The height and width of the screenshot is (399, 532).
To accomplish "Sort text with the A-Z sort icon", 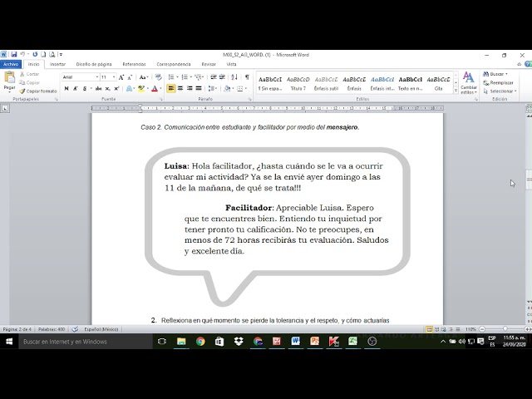I will 234,77.
